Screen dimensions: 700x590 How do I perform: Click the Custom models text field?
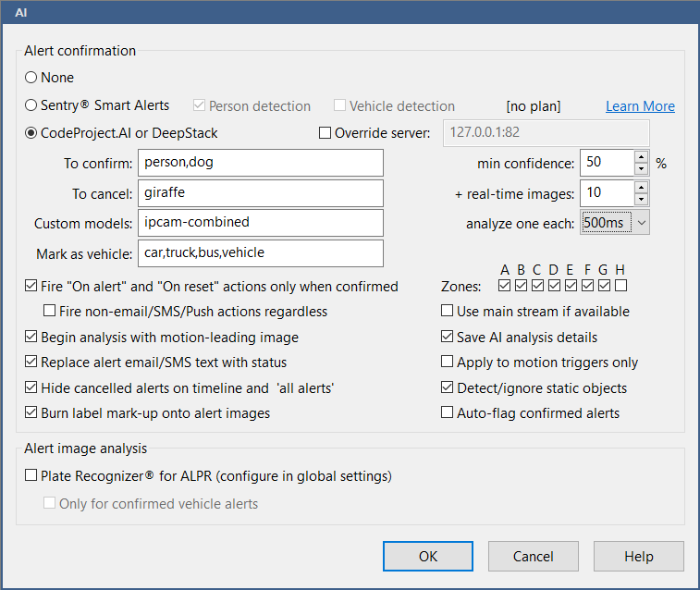click(x=260, y=223)
